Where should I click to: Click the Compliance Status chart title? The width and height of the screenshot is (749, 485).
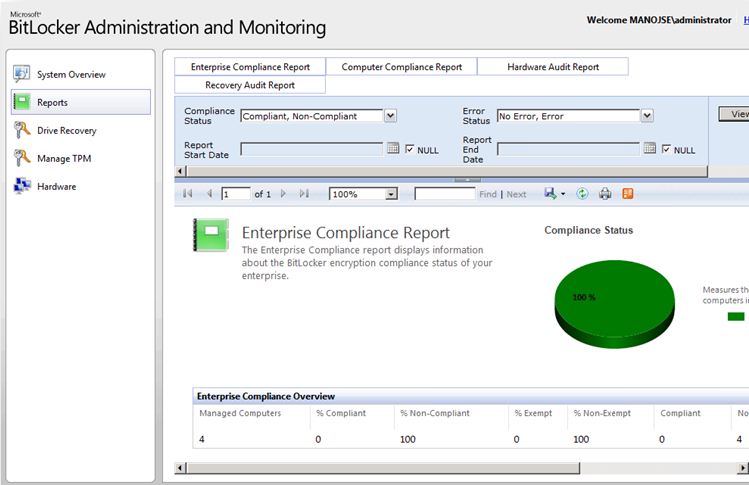[588, 230]
